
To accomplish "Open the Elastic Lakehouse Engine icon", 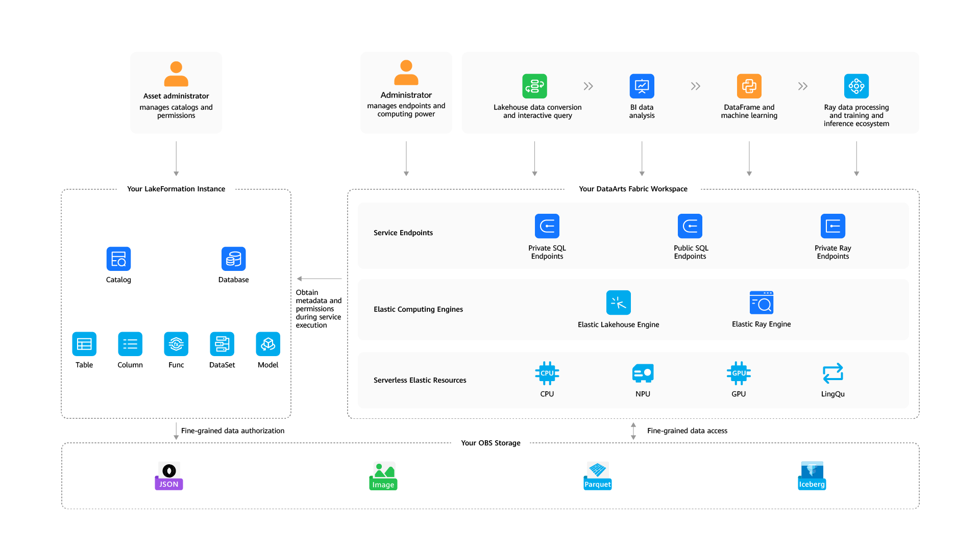I will [x=618, y=303].
